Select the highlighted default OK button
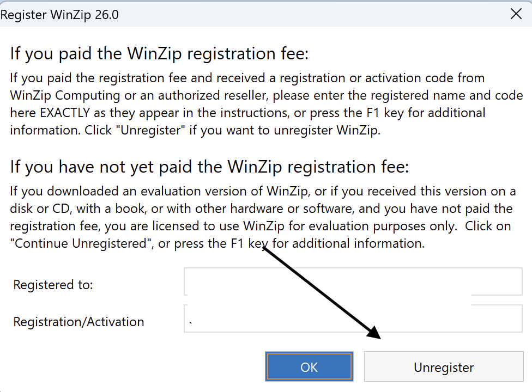 (x=309, y=366)
